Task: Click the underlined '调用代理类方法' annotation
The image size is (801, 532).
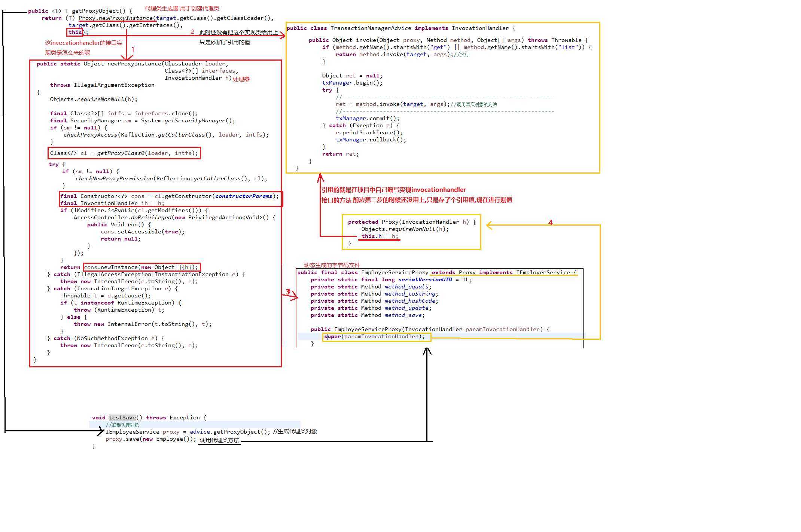Action: [x=219, y=440]
